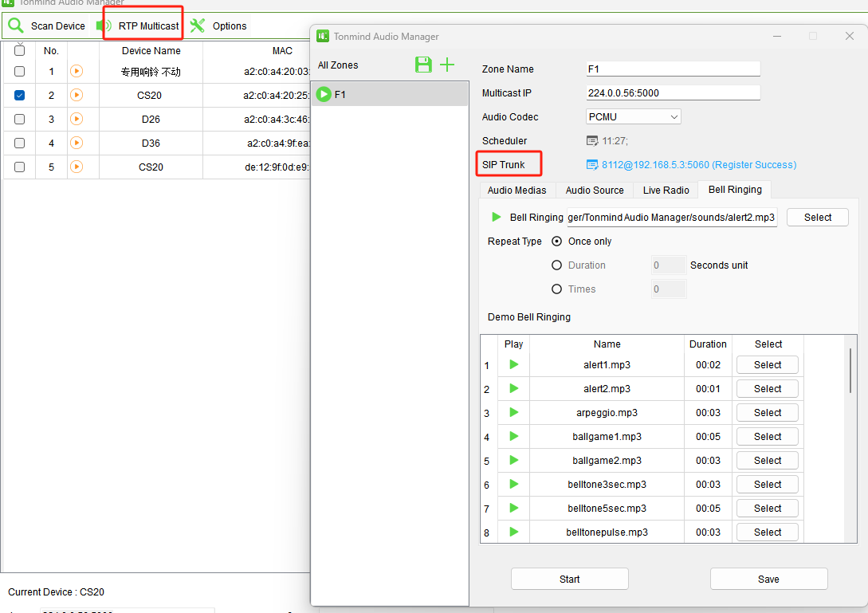The height and width of the screenshot is (613, 868).
Task: Preview alert1.mp3 with play icon
Action: 514,364
